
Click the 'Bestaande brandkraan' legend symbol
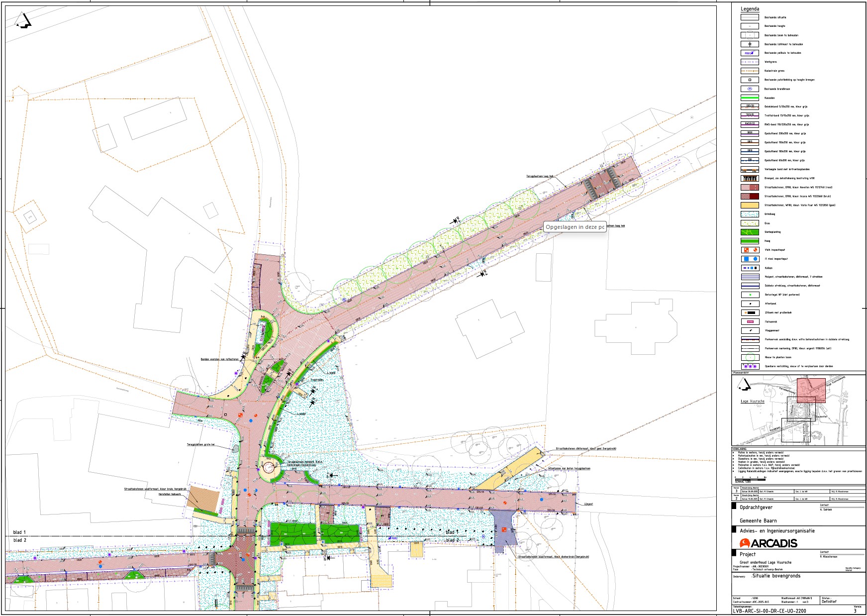[x=750, y=89]
